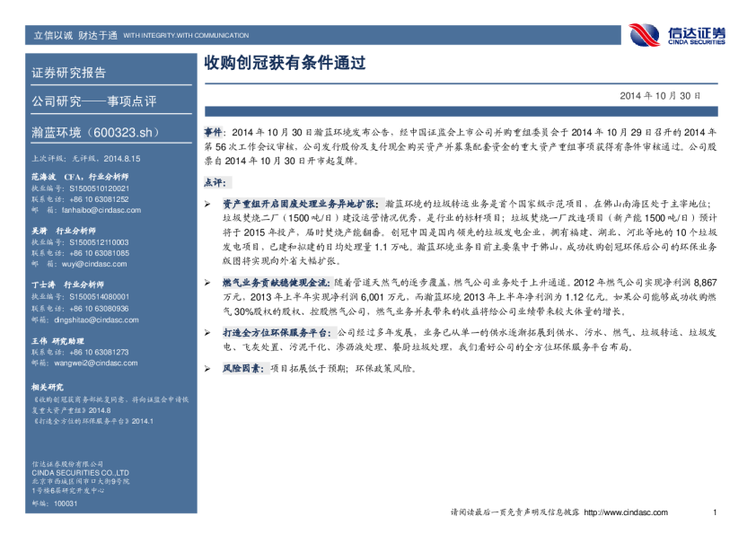Visit the http://www.cindasc.com footer link
The height and width of the screenshot is (534, 756).
[626, 512]
